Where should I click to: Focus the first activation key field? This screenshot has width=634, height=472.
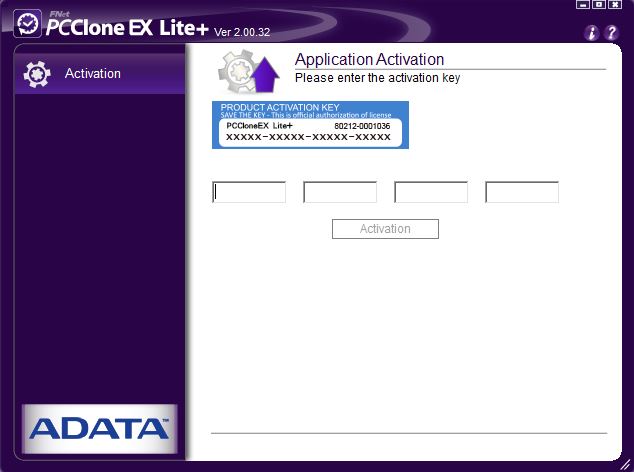[x=249, y=192]
